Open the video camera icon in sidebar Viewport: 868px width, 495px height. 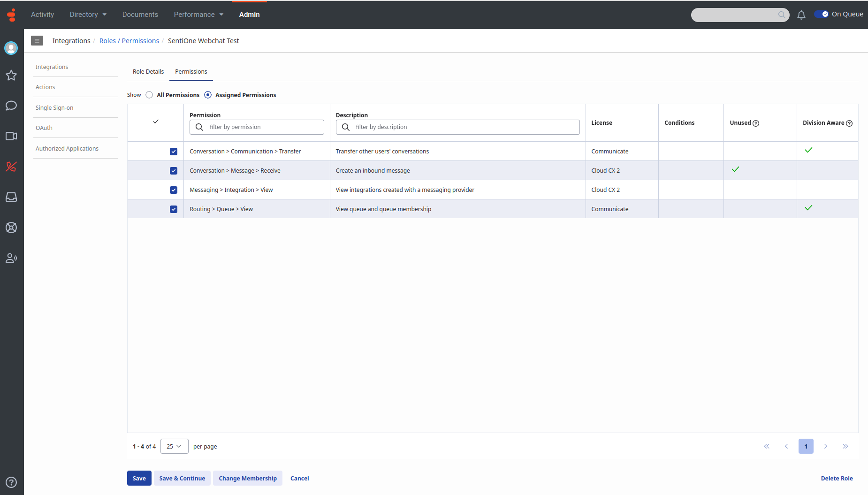[x=11, y=136]
